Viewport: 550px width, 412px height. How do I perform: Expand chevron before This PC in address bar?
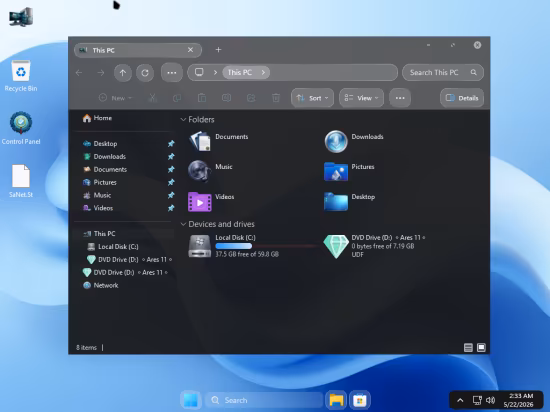[x=215, y=72]
